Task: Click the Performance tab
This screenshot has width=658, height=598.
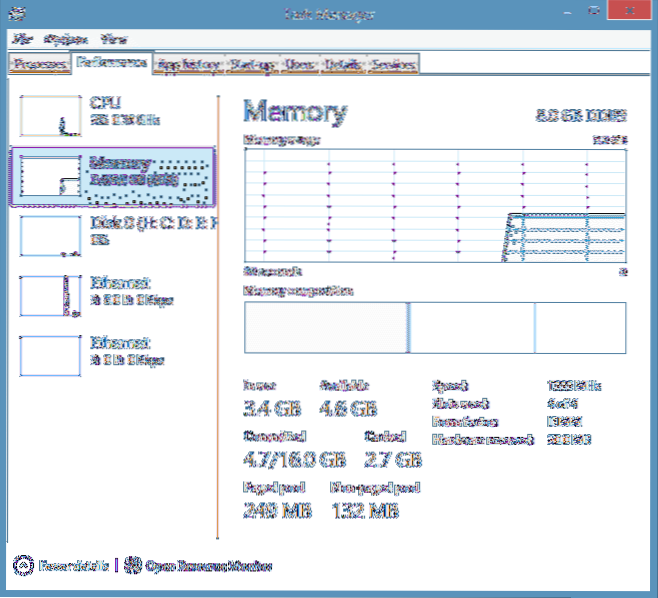Action: click(112, 65)
